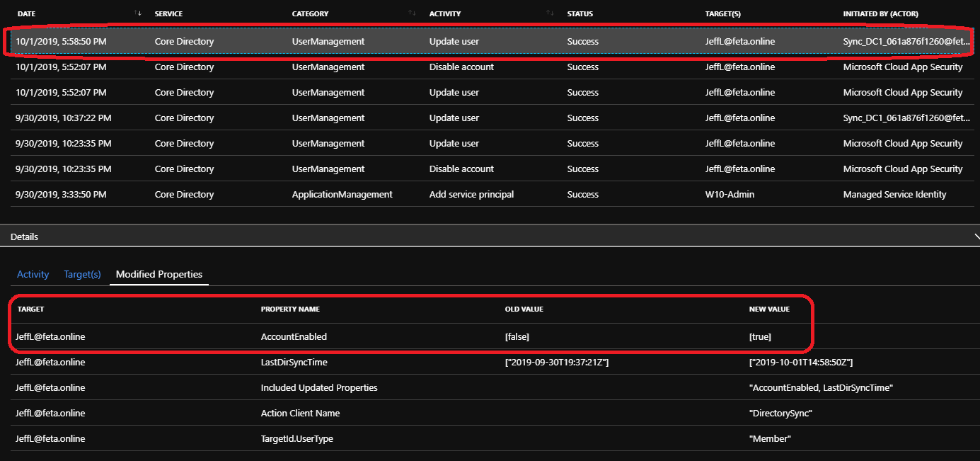The width and height of the screenshot is (980, 461).
Task: Click the Managed Service Identity actor cell
Action: [894, 194]
